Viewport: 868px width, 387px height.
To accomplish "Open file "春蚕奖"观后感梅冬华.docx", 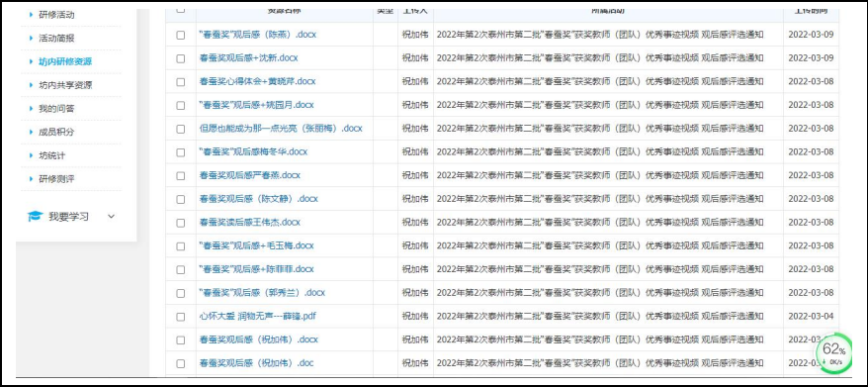I will [x=253, y=151].
